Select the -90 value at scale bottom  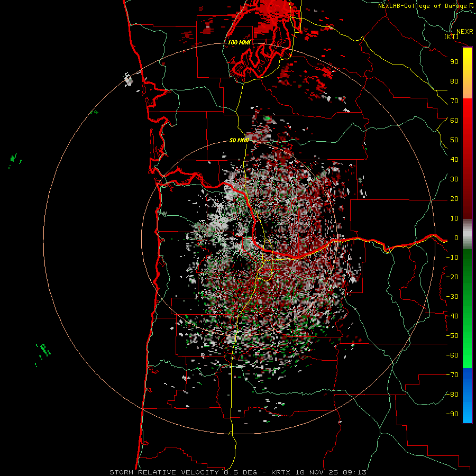452,414
